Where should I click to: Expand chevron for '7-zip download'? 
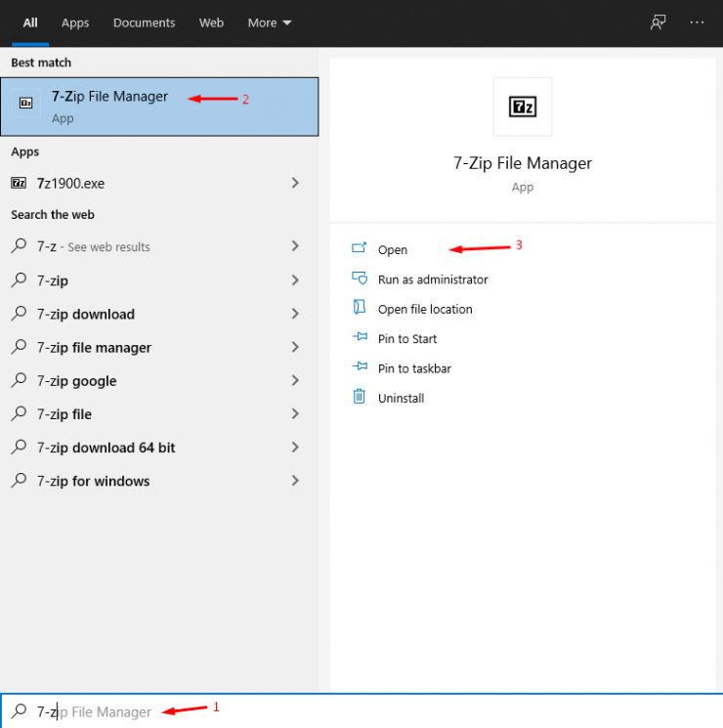(295, 314)
